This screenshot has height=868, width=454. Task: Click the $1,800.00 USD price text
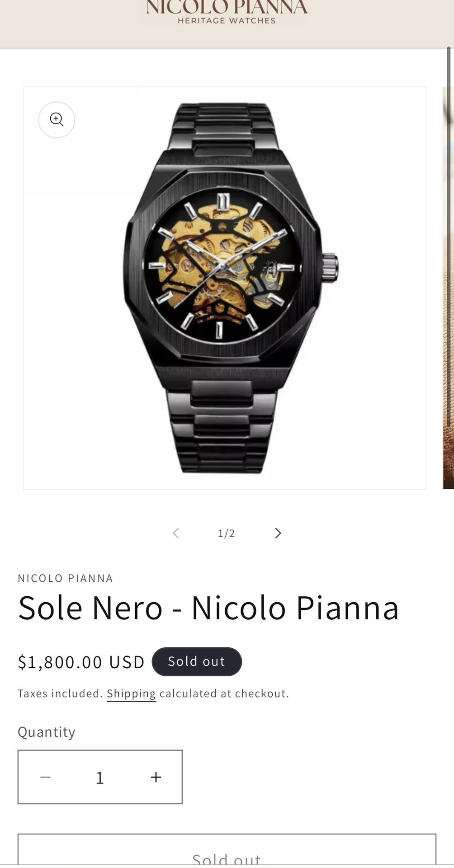point(81,662)
